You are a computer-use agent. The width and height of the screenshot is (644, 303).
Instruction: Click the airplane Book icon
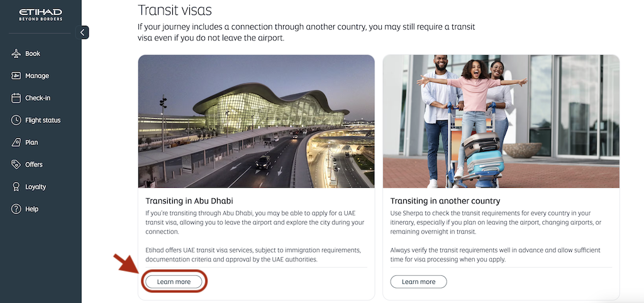(16, 54)
